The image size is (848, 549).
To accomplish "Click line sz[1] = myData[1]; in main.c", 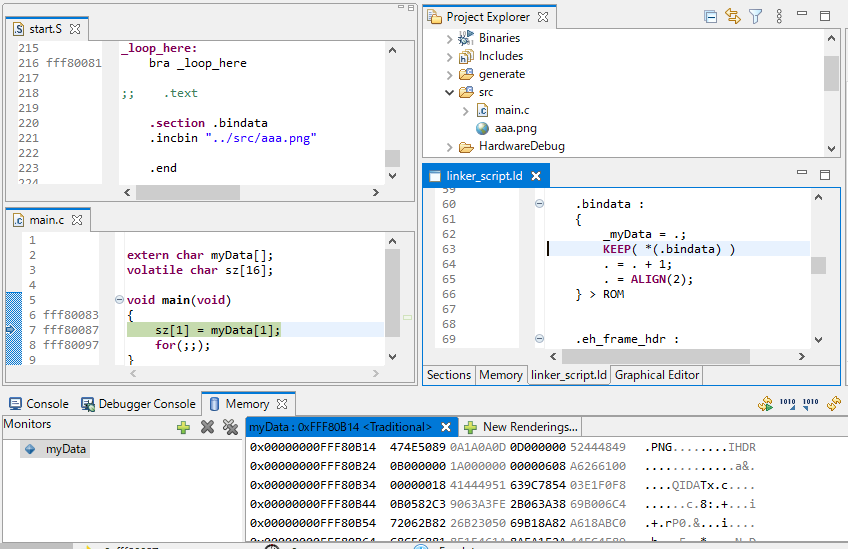I will click(217, 330).
